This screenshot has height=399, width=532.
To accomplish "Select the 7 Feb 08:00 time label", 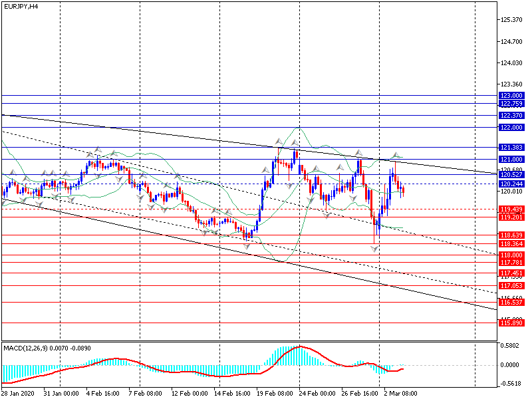I will 145,394.
